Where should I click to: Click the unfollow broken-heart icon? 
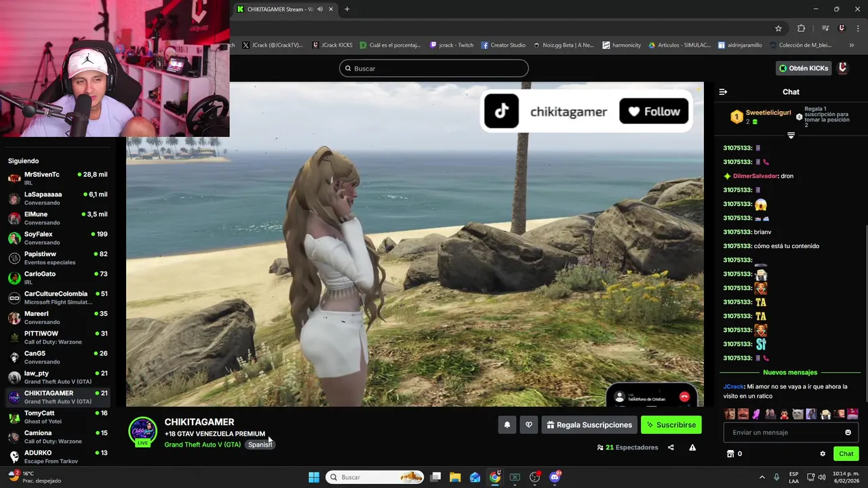click(x=529, y=425)
